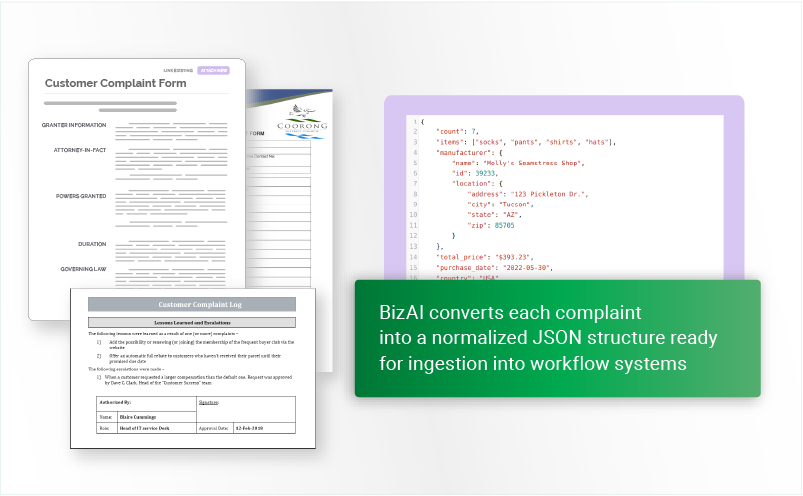
Task: Select the Customer Complaint Form title
Action: [x=116, y=84]
